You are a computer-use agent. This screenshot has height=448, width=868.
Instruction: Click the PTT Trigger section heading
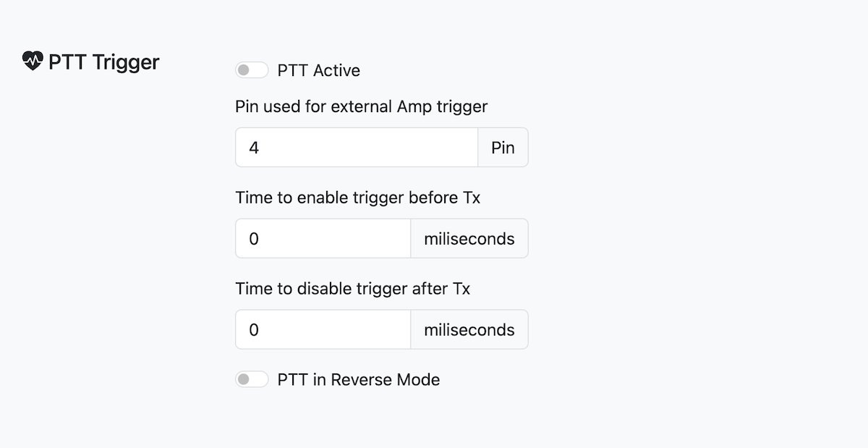coord(103,62)
